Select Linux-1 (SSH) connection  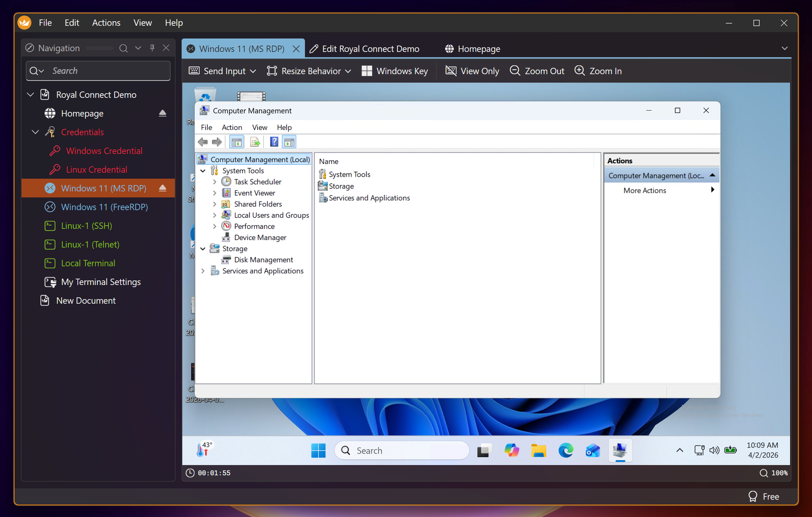pyautogui.click(x=86, y=226)
